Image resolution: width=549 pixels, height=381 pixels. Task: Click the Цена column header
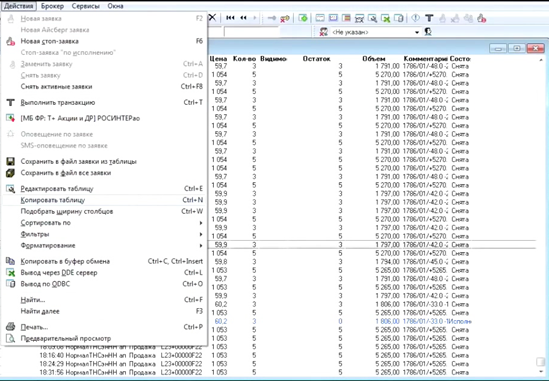(218, 59)
